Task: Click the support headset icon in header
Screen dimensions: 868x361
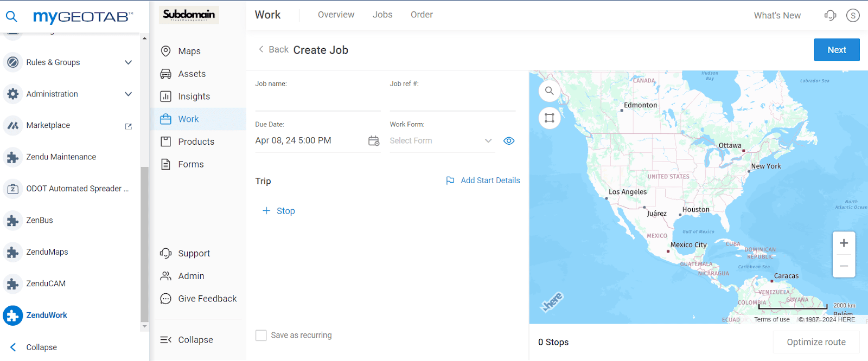Action: (x=830, y=15)
